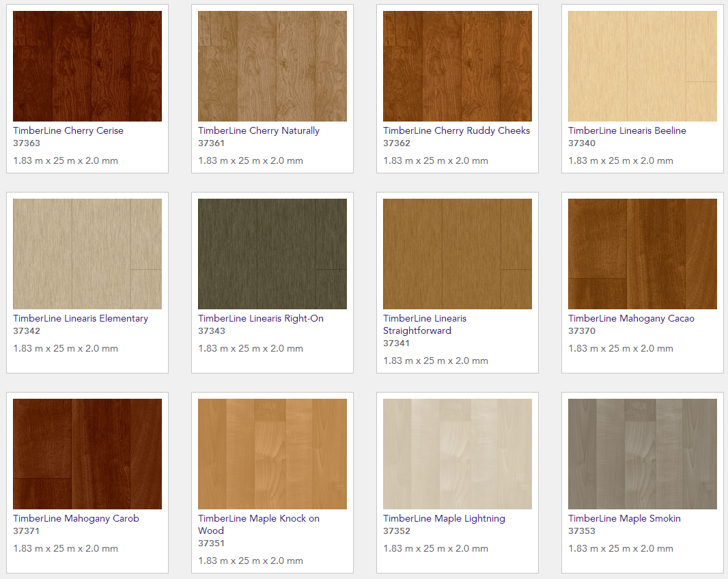
Task: Select product code 37362
Action: click(x=397, y=143)
